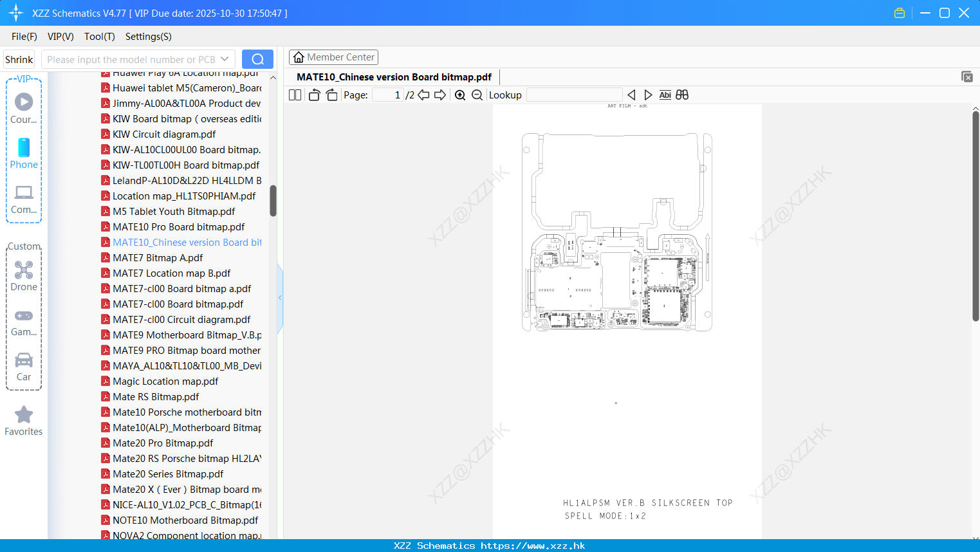Go to previous page arrow
980x552 pixels.
click(423, 95)
